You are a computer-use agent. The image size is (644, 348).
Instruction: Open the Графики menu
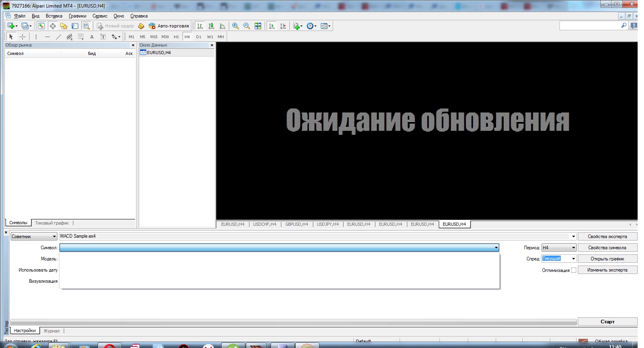pos(77,16)
